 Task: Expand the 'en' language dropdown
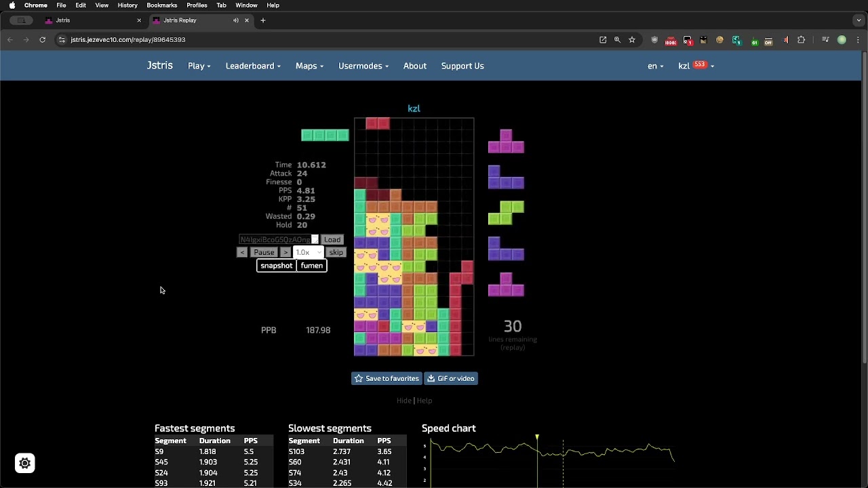point(655,66)
